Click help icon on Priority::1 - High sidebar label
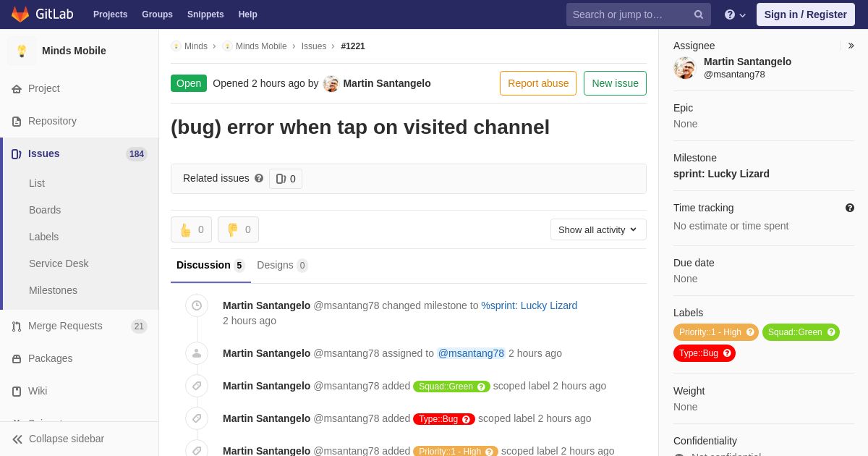The image size is (868, 456). tap(750, 332)
